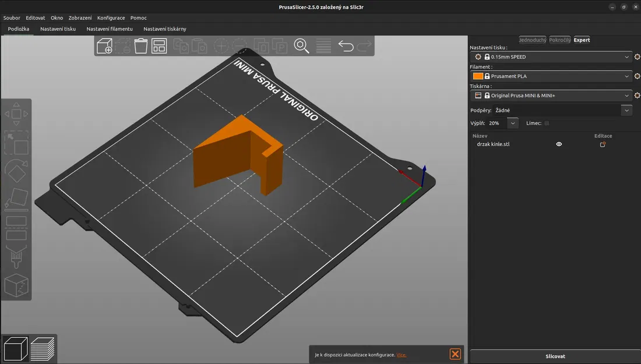641x364 pixels.
Task: Click the Slicovat button
Action: point(555,356)
